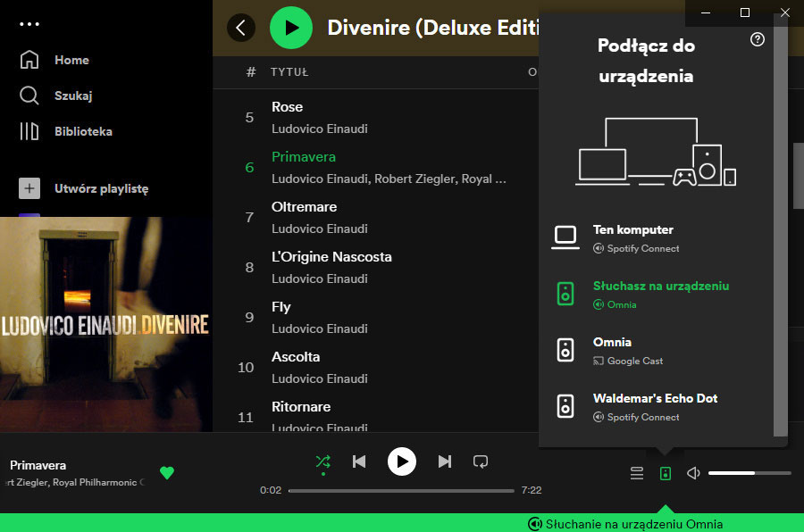The width and height of the screenshot is (804, 532).
Task: Click the device panel scrollbar
Action: [x=781, y=226]
